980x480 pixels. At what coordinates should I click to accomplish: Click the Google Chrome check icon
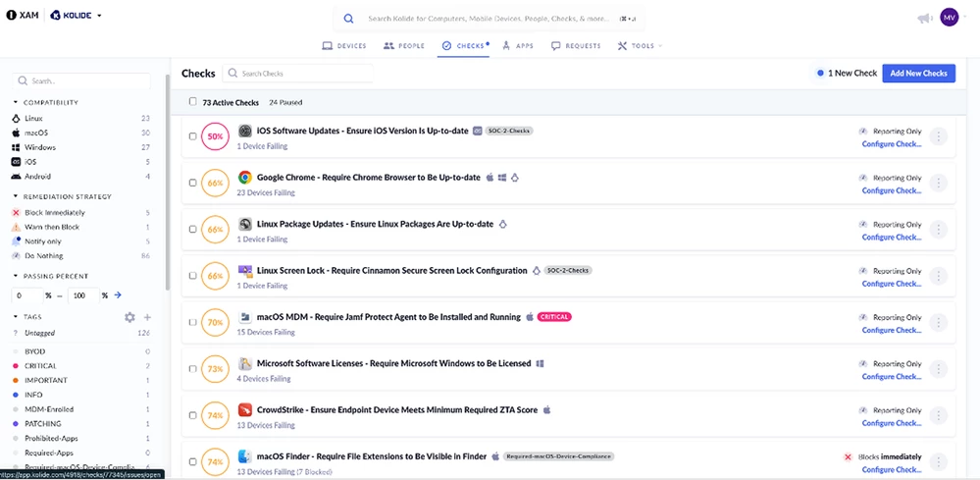pos(245,178)
